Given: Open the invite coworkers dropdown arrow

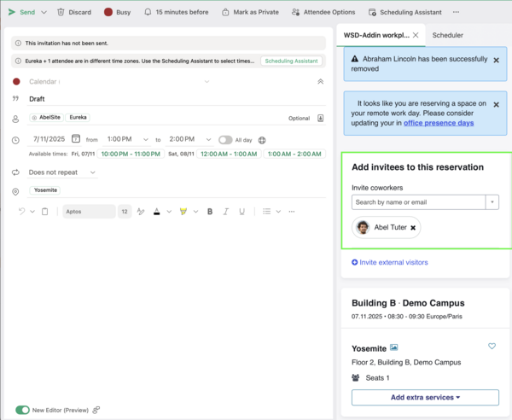Looking at the screenshot, I should tap(492, 202).
